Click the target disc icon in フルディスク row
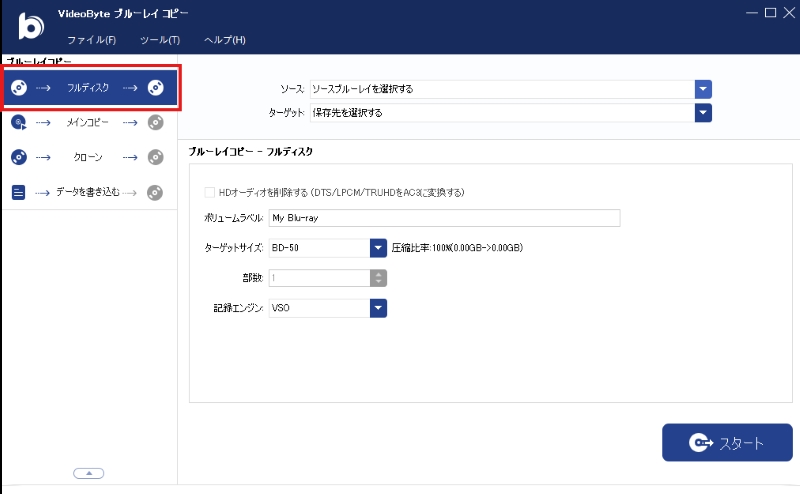 point(156,88)
